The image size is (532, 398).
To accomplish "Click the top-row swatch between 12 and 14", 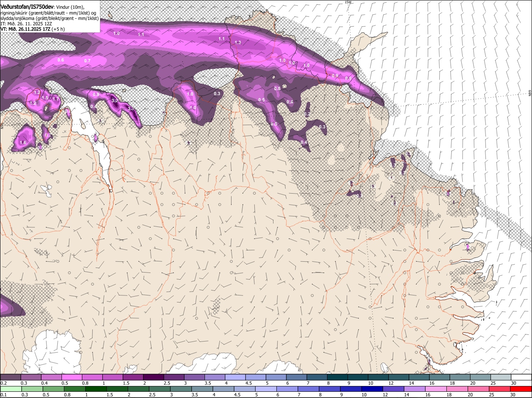I will tap(399, 377).
